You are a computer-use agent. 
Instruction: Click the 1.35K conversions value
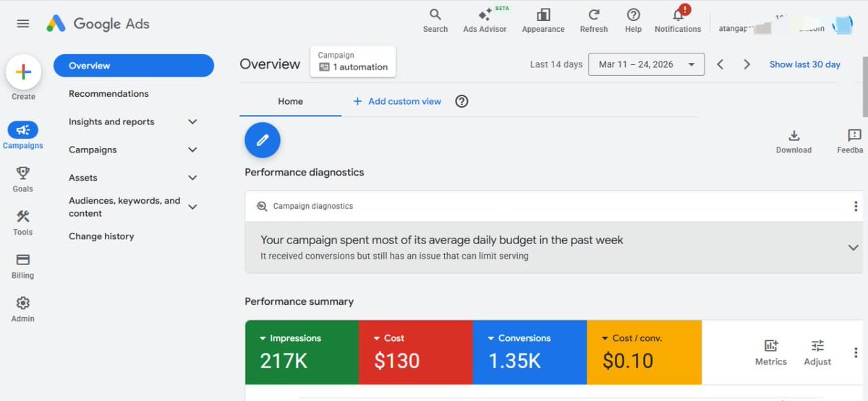click(x=514, y=361)
